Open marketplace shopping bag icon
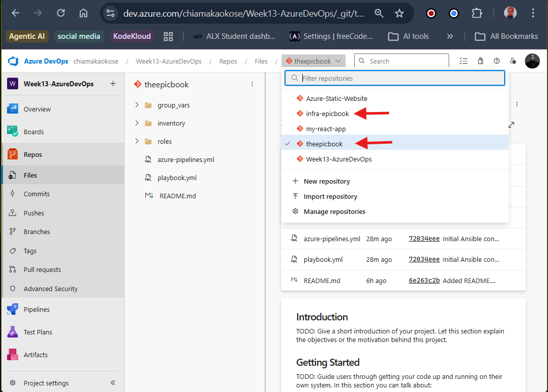Image resolution: width=548 pixels, height=392 pixels. click(480, 61)
